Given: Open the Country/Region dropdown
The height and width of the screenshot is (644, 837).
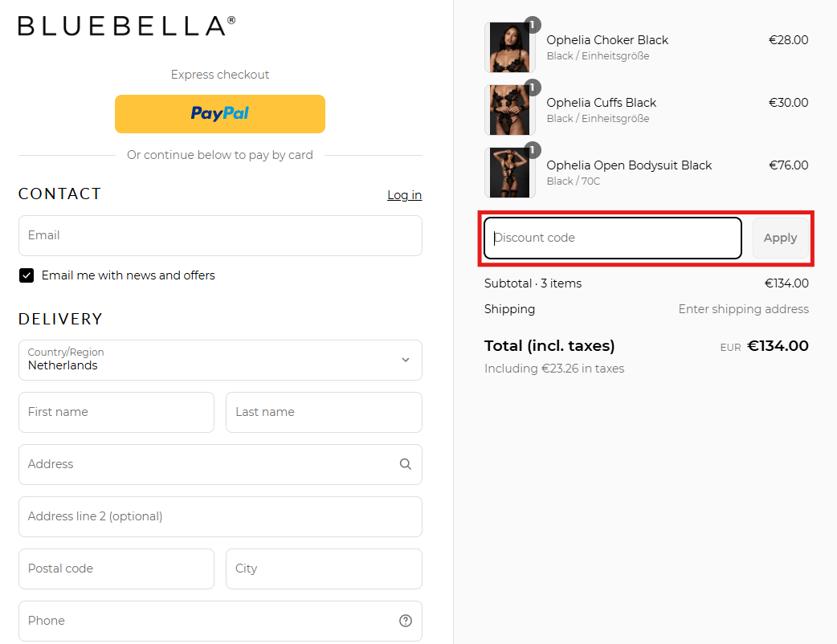Looking at the screenshot, I should (219, 360).
